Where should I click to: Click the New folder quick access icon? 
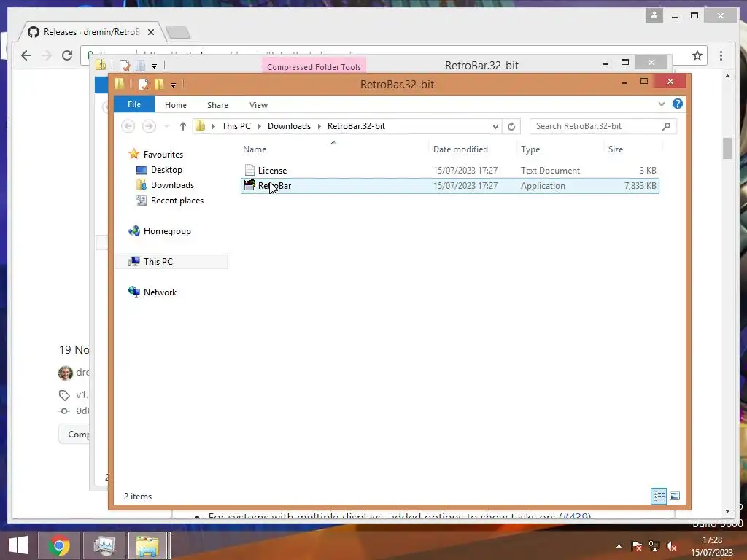158,85
